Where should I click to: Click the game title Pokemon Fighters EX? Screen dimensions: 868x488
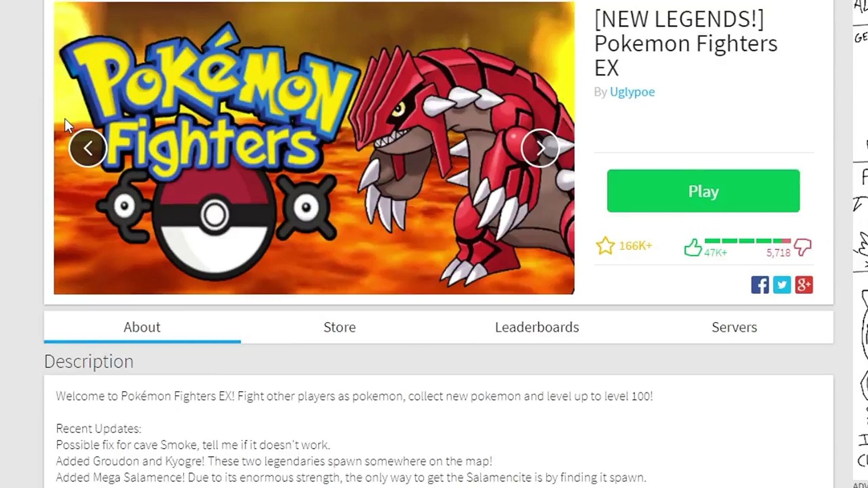point(685,44)
